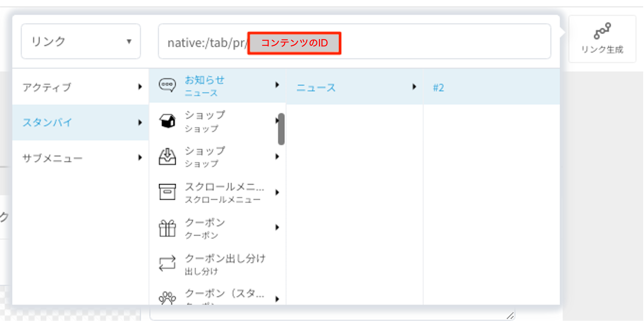Viewport: 644px width, 321px height.
Task: Expand the クーポン（スタ... row arrow
Action: [277, 299]
